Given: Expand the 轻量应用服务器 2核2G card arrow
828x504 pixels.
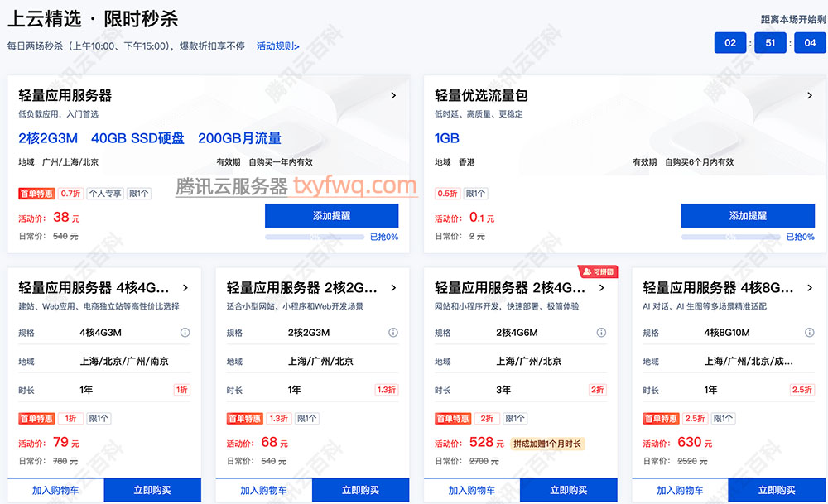Looking at the screenshot, I should (x=393, y=288).
